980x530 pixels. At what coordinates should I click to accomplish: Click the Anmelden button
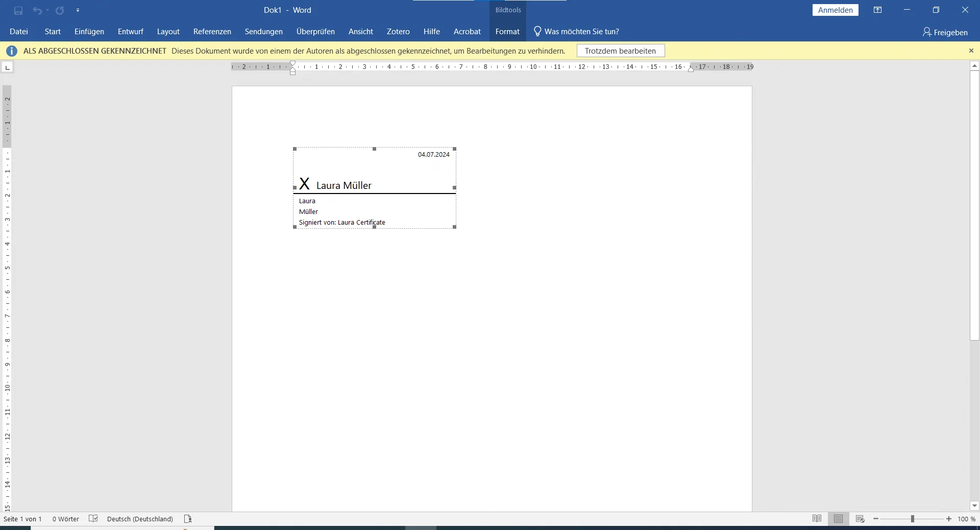(836, 10)
